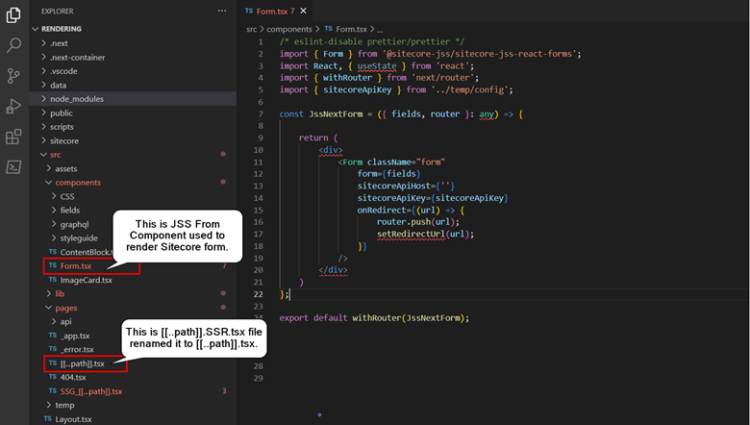
Task: Collapse the RENDERING root folder section
Action: coord(62,29)
